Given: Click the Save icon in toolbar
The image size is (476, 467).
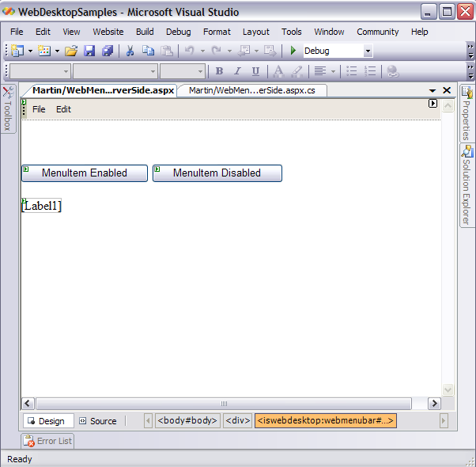Looking at the screenshot, I should pos(89,51).
